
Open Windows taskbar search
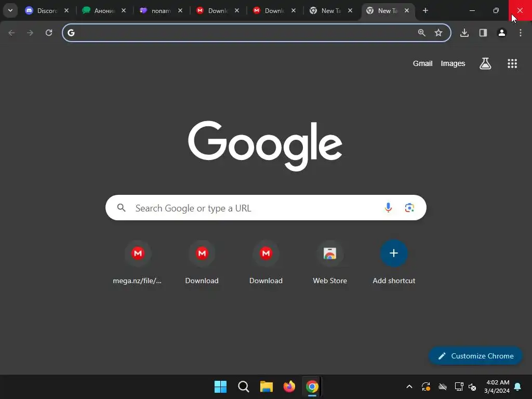(x=243, y=387)
